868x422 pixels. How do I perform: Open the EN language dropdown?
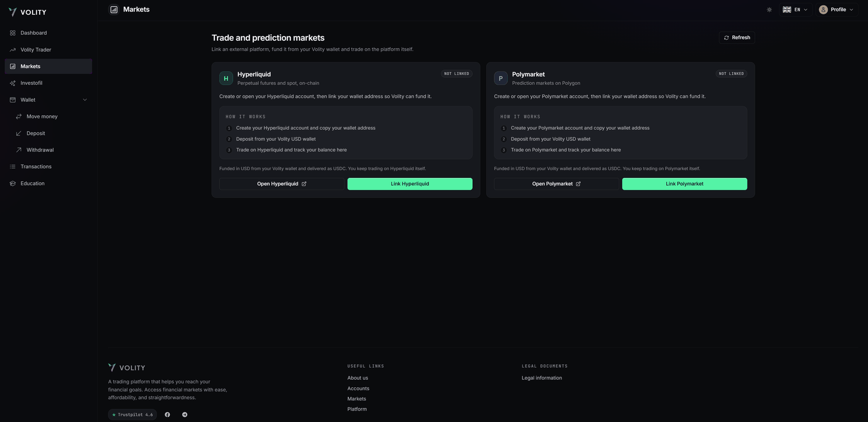click(x=795, y=10)
